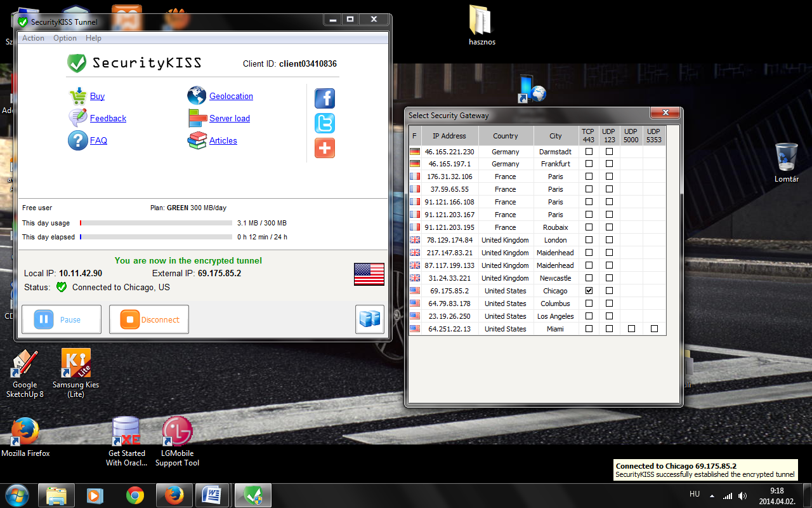Click the Pause button

[x=62, y=319]
